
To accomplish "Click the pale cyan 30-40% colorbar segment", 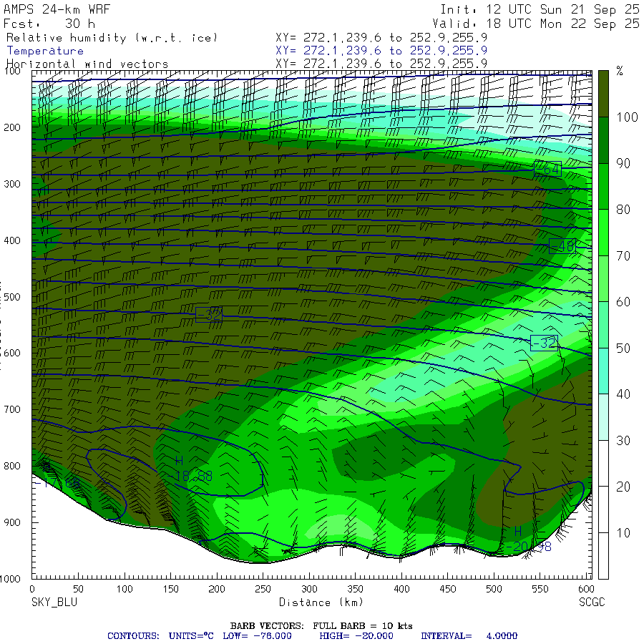I will coord(603,417).
